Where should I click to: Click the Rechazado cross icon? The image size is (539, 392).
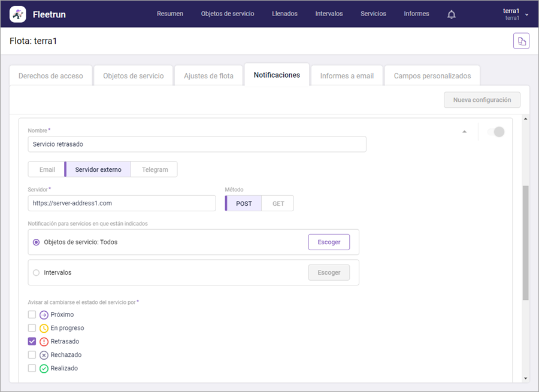point(44,355)
